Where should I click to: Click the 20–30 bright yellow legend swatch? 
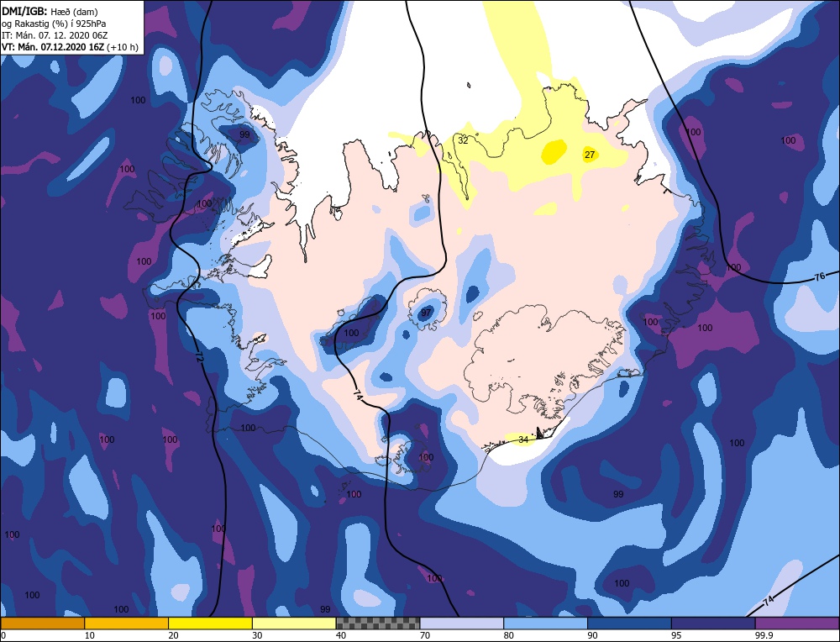(210, 624)
